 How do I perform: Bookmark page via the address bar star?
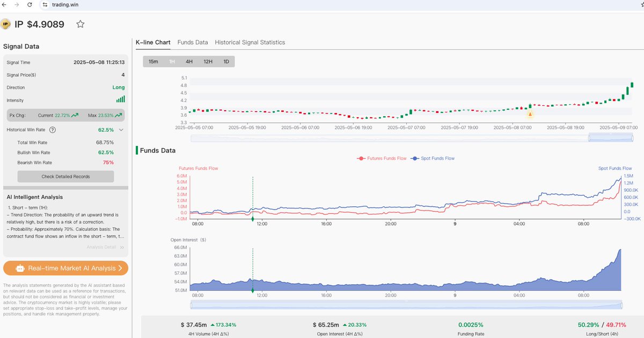641,4
